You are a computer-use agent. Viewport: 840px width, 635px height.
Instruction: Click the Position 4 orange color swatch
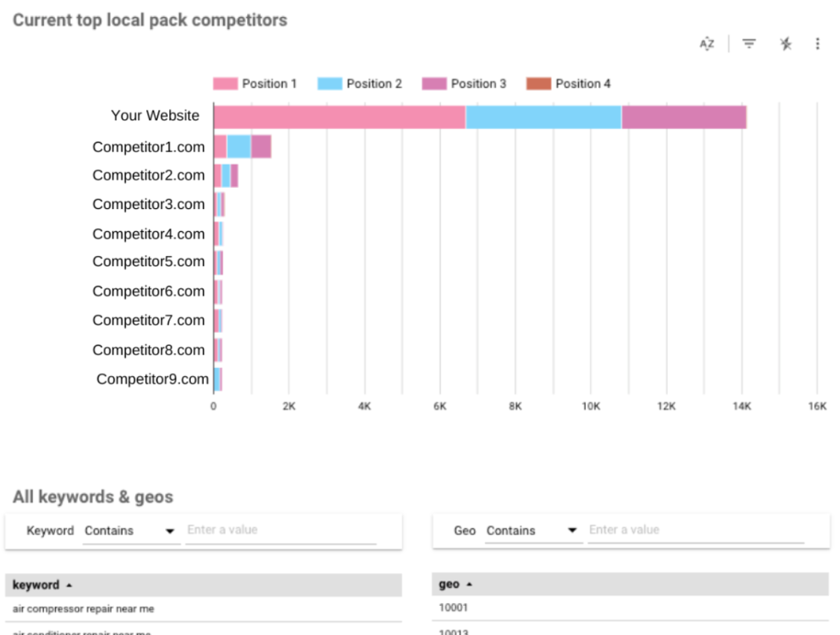click(539, 84)
